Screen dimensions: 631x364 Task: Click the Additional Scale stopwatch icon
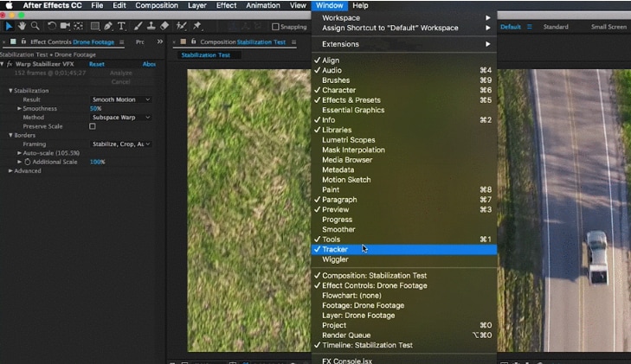pyautogui.click(x=28, y=162)
